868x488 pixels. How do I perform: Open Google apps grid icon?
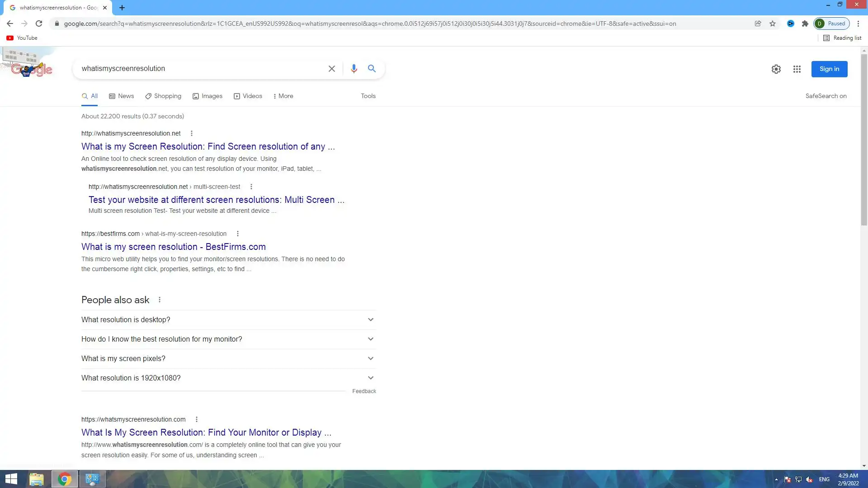(797, 69)
